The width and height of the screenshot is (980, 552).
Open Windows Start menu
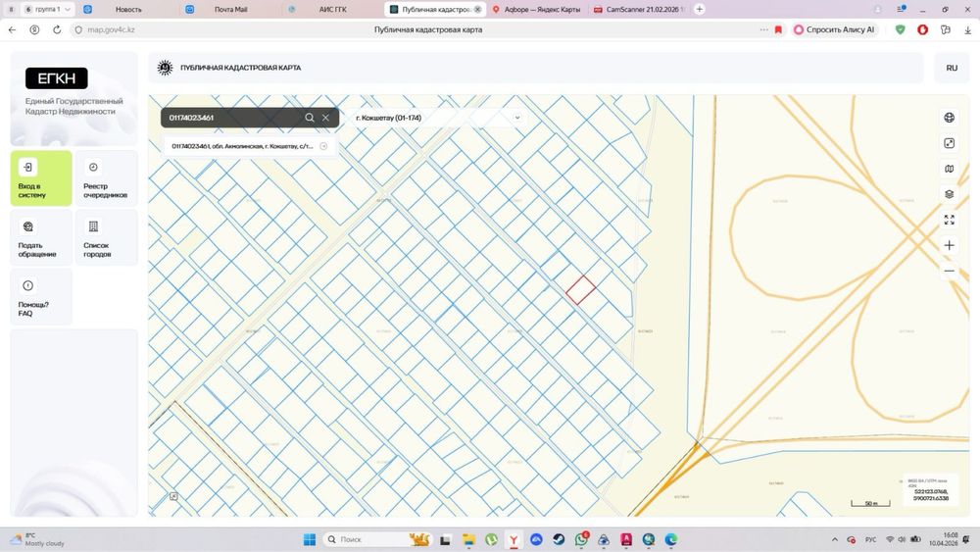tap(310, 539)
